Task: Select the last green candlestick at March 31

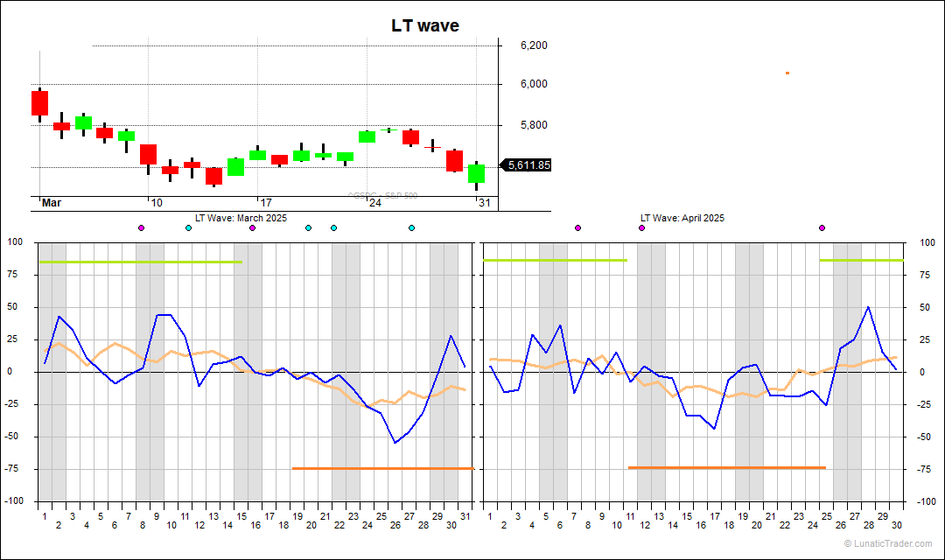Action: (x=476, y=173)
